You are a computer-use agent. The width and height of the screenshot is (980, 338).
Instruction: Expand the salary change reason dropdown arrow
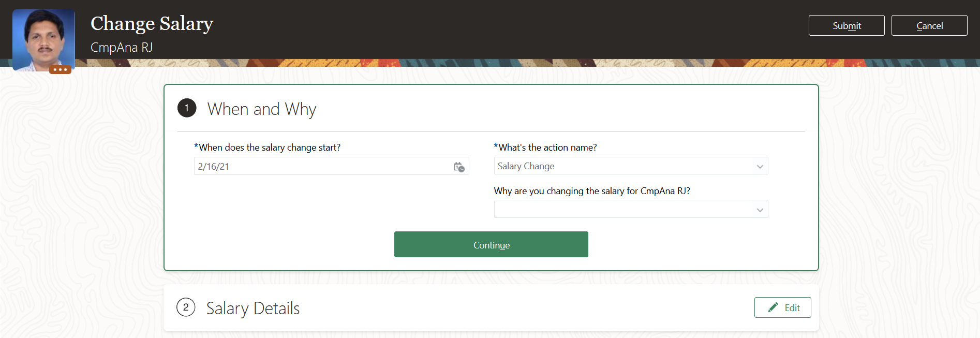760,210
